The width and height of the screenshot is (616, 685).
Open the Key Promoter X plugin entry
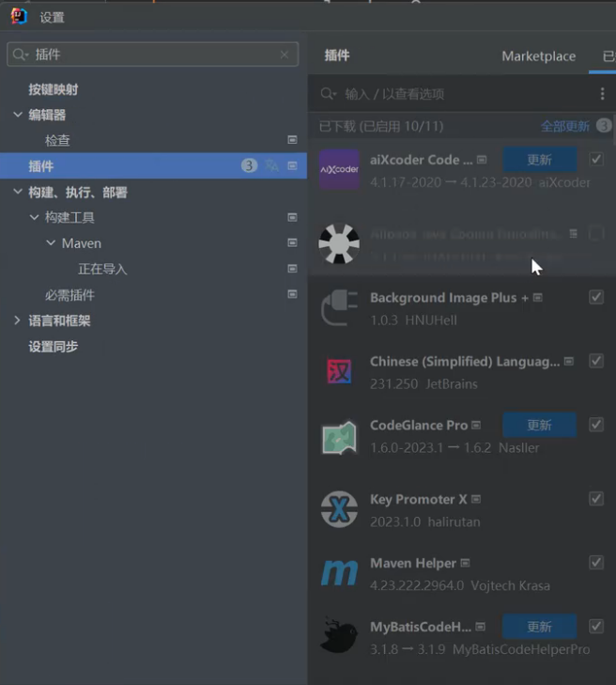[x=462, y=510]
